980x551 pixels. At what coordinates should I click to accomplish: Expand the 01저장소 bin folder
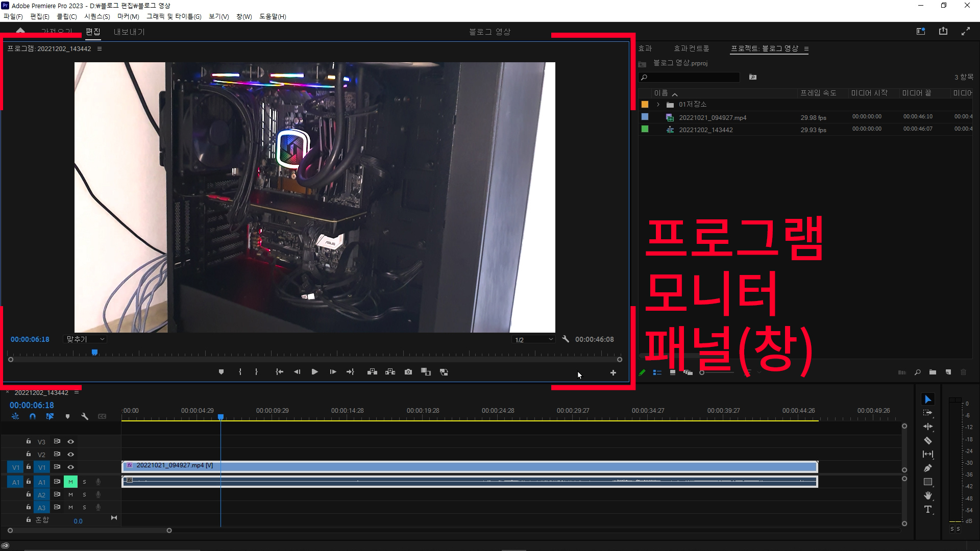pyautogui.click(x=658, y=105)
